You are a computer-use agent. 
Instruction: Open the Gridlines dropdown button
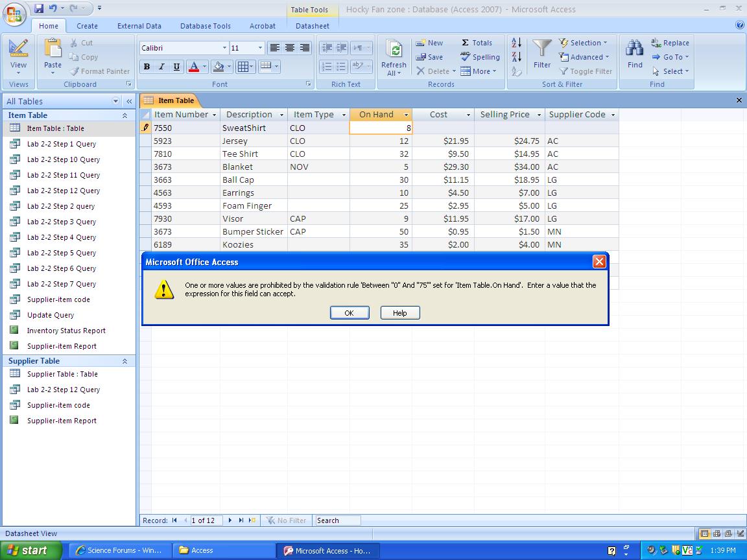click(246, 67)
